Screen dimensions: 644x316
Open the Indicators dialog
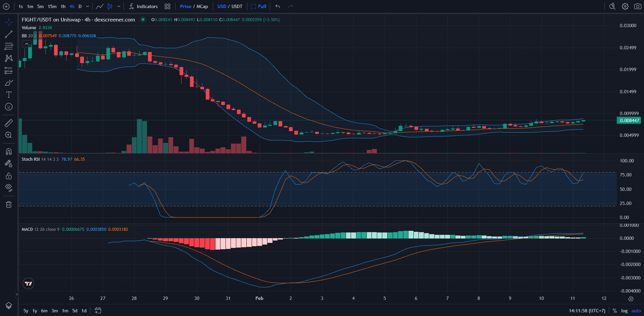point(143,6)
